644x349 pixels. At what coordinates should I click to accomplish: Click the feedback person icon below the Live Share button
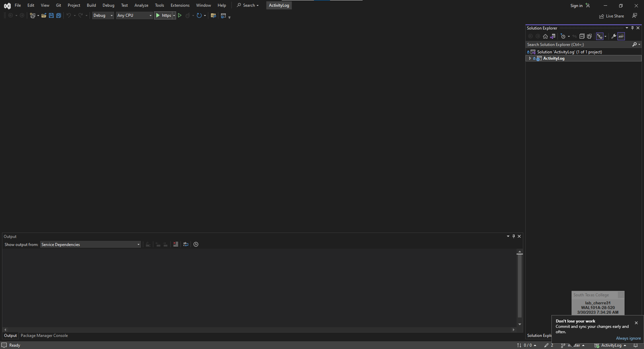pos(635,15)
